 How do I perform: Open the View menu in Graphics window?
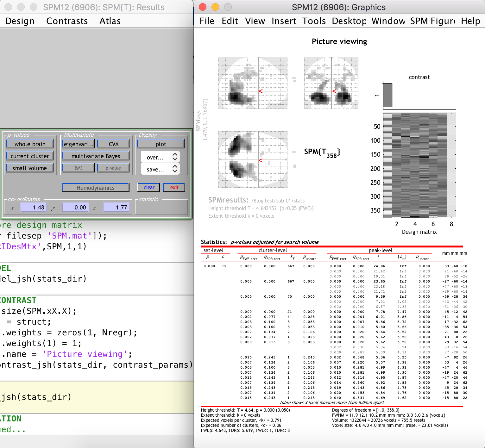point(255,21)
